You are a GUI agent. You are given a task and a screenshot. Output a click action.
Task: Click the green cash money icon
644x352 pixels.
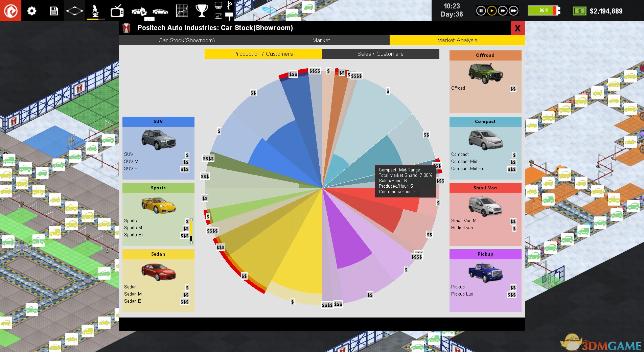pos(580,11)
